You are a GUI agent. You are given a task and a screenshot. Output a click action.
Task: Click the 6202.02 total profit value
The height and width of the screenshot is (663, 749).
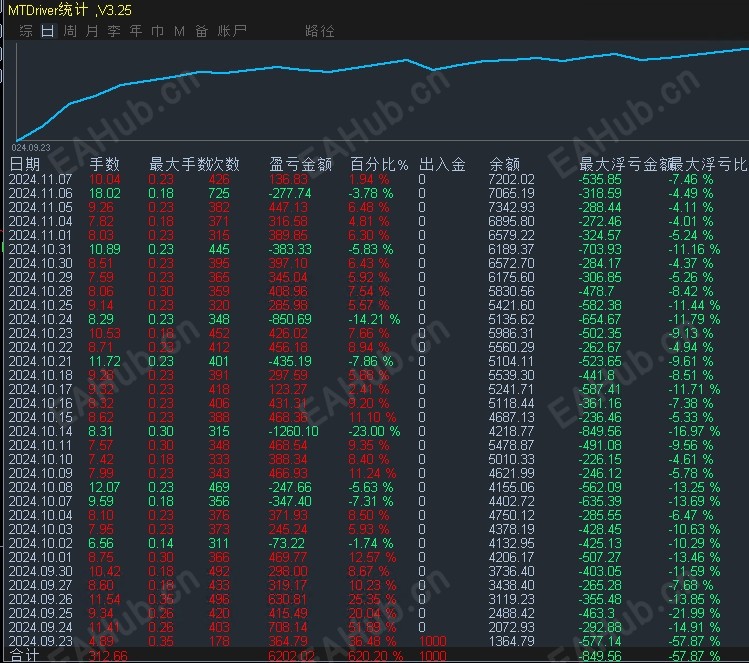[291, 656]
